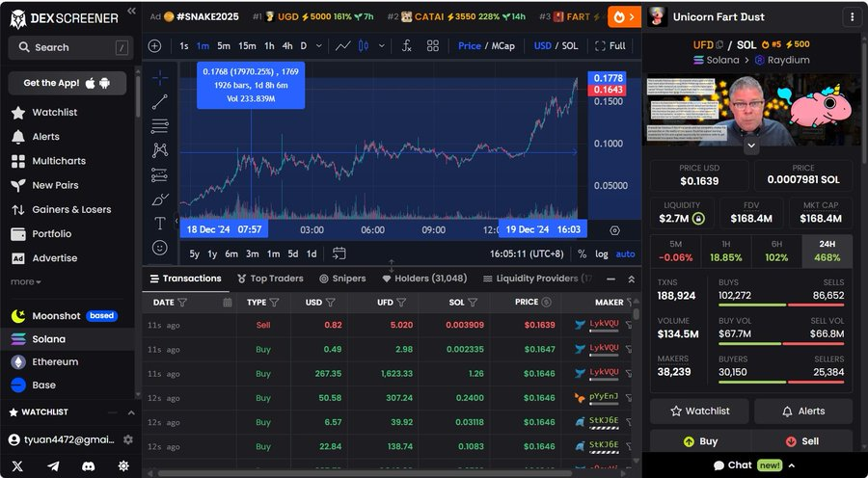
Task: Select candlestick chart style
Action: pyautogui.click(x=364, y=46)
